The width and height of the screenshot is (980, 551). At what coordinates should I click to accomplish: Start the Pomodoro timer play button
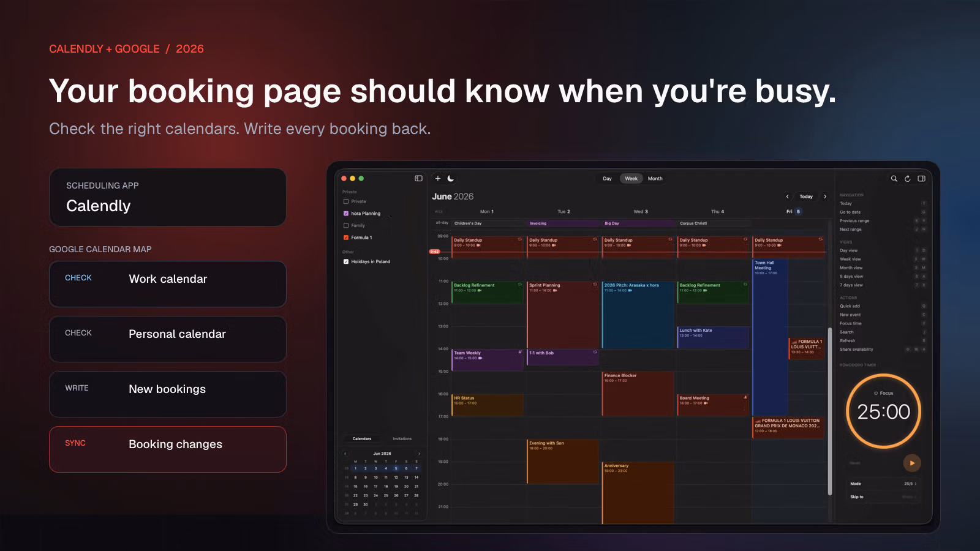(x=912, y=463)
